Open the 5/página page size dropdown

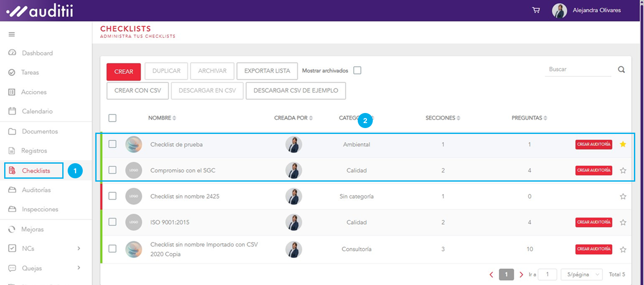[581, 275]
